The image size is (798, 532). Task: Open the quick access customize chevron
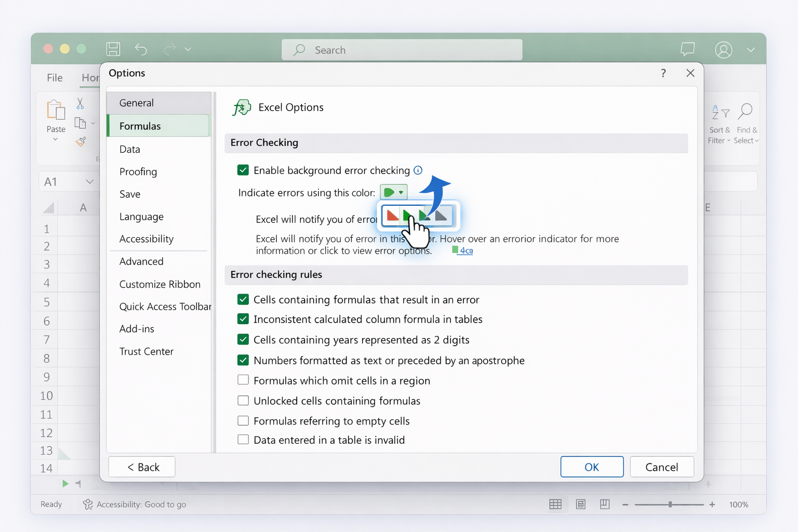coord(188,49)
